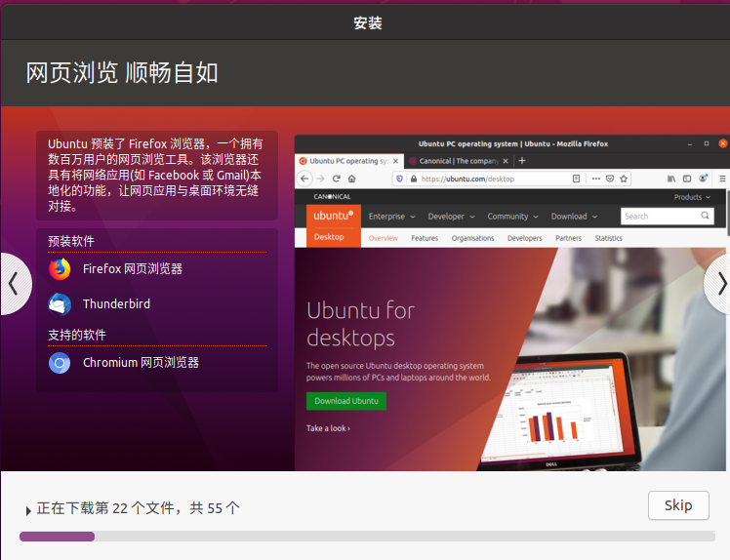The height and width of the screenshot is (560, 730).
Task: Click the installation progress bar
Action: tap(367, 537)
